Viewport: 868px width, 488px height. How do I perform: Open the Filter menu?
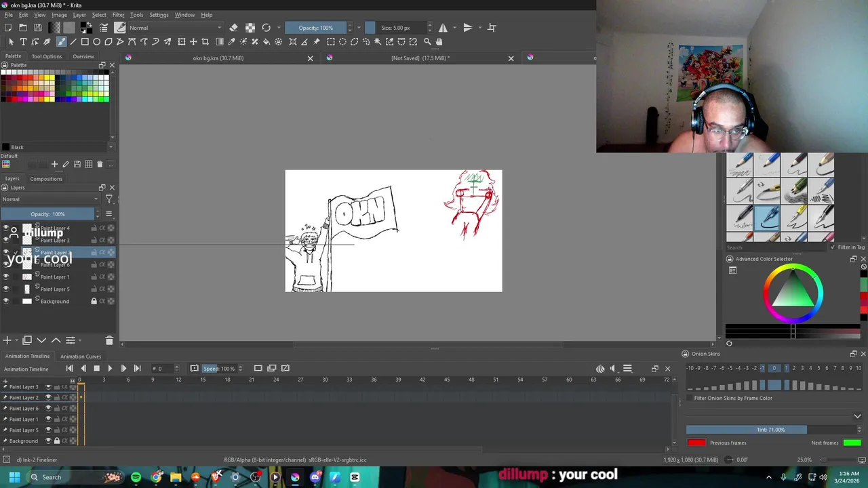click(118, 15)
